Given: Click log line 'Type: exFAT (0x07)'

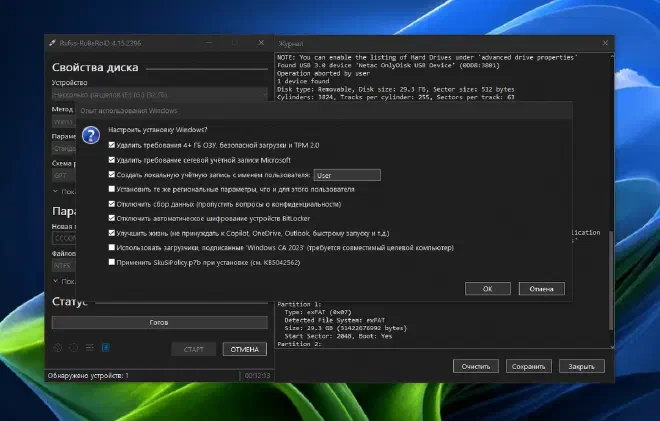Looking at the screenshot, I should [318, 312].
